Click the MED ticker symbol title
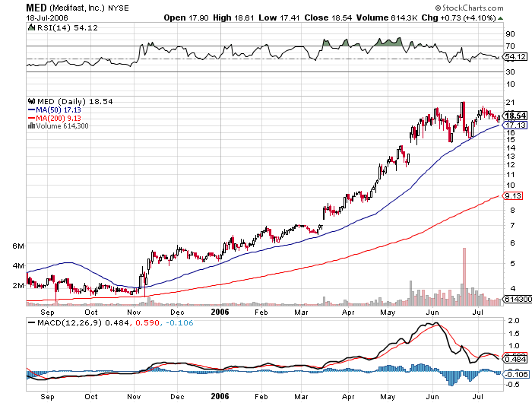 click(36, 8)
